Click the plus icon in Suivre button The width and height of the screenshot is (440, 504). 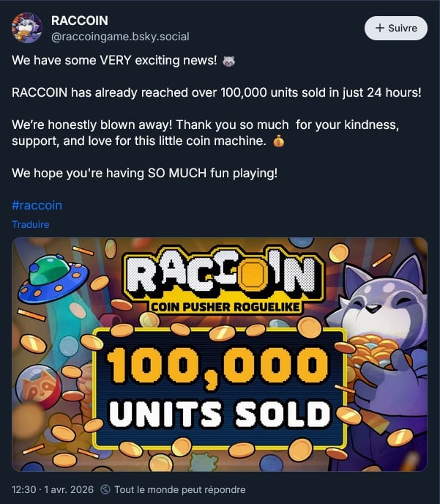point(380,28)
